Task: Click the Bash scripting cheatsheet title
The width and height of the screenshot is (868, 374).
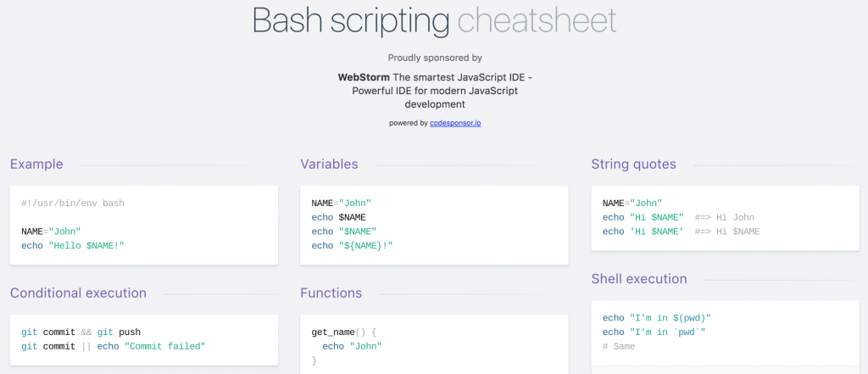Action: point(435,20)
